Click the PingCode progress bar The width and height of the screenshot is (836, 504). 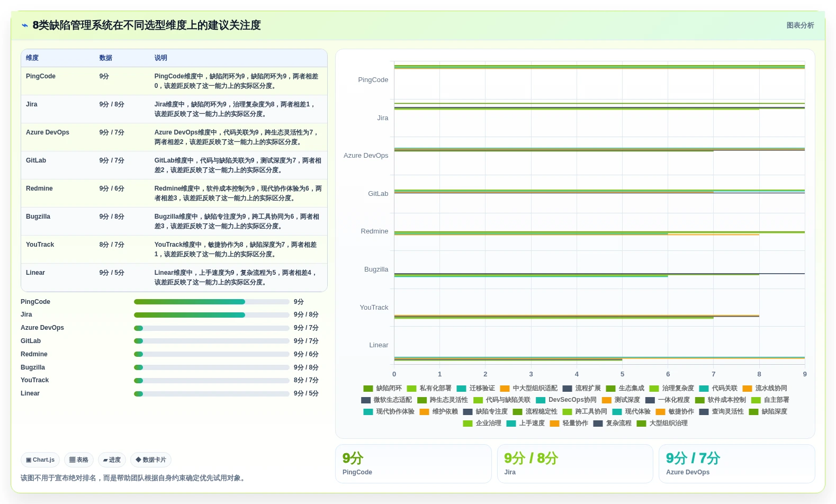(x=212, y=302)
